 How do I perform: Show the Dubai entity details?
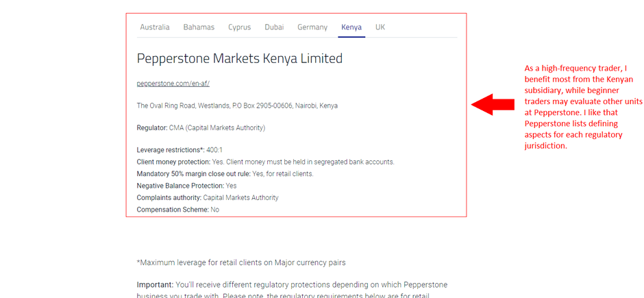click(x=274, y=27)
